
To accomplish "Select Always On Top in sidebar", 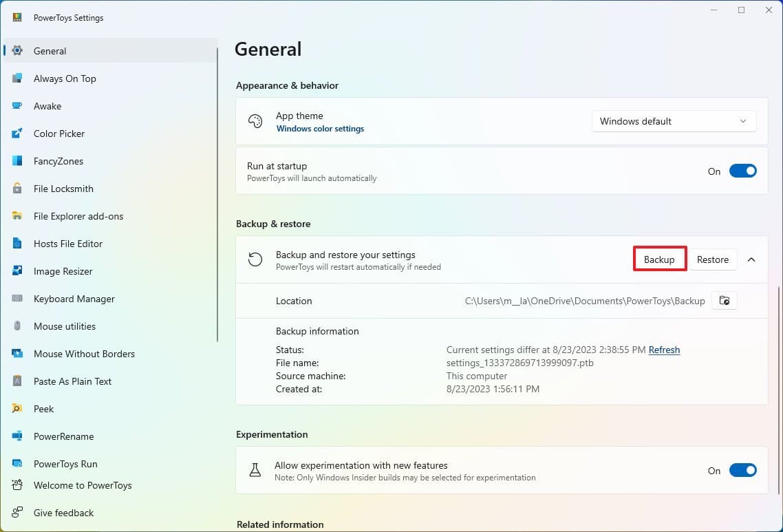I will coord(65,78).
